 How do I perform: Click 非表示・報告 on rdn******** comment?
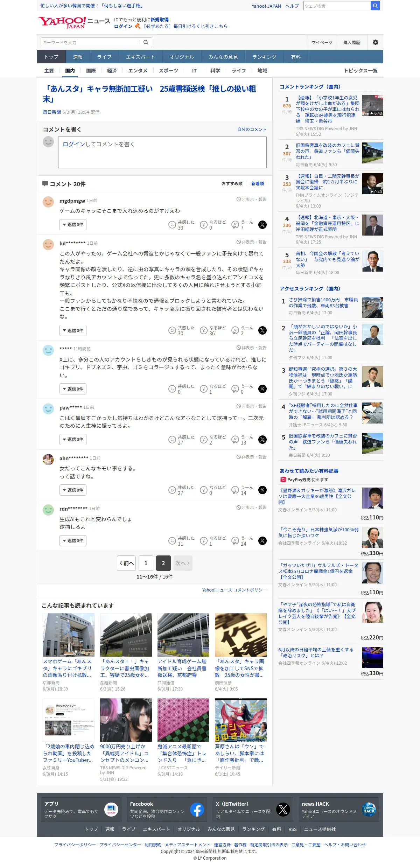(x=251, y=507)
